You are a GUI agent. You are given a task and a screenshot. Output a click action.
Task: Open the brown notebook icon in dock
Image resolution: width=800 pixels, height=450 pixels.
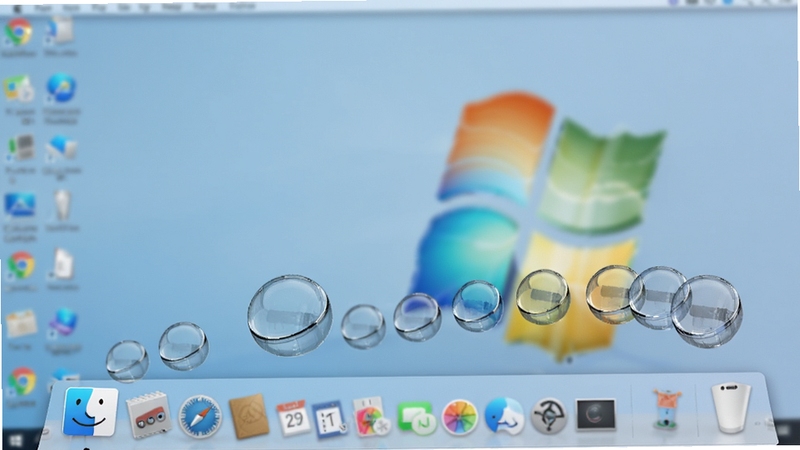[x=249, y=416]
